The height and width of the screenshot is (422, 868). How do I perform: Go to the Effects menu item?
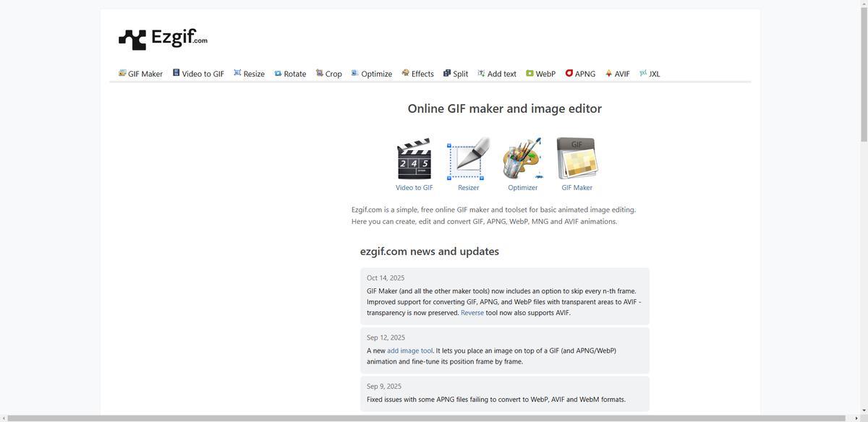tap(418, 74)
